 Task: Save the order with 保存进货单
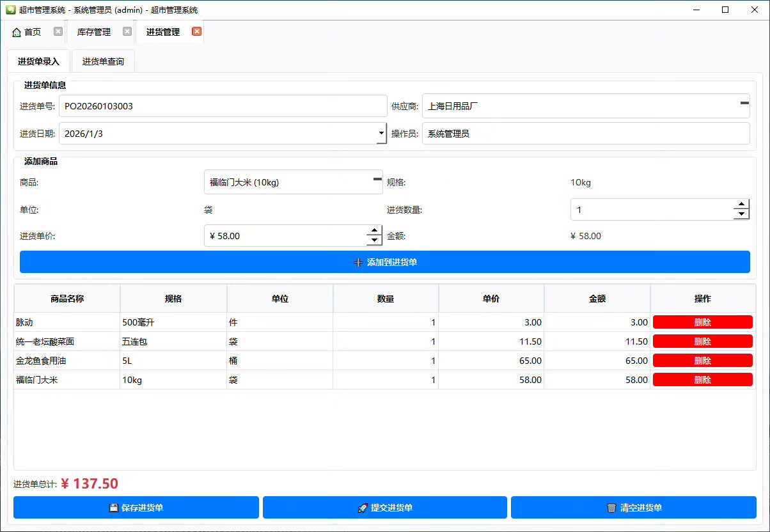[x=136, y=508]
